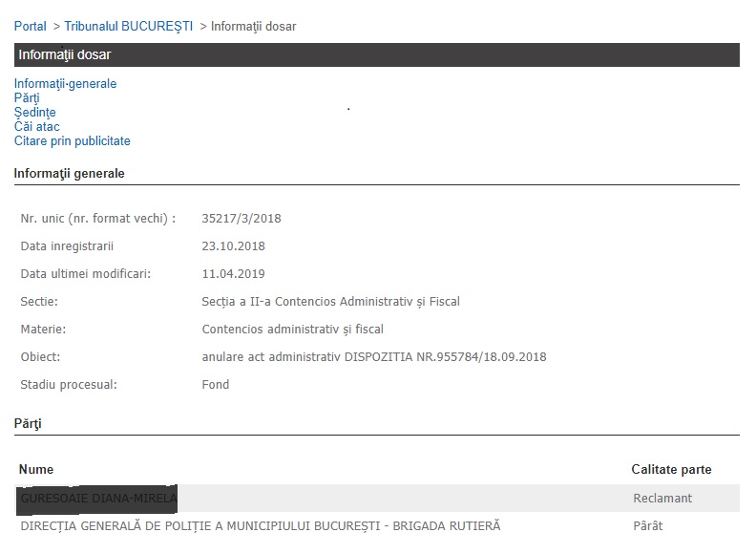The image size is (756, 554).
Task: Click the Secţia a II-a Contencios value
Action: [331, 302]
